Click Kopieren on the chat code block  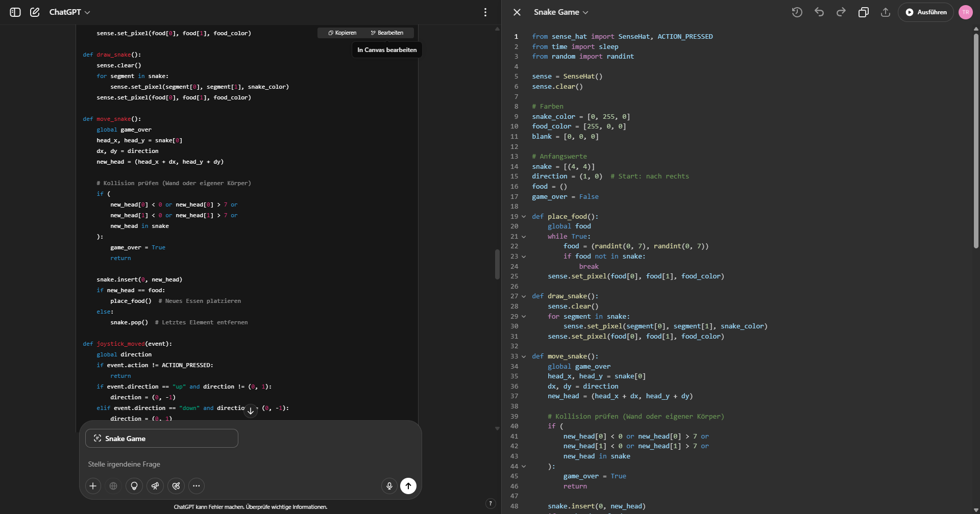pos(342,33)
